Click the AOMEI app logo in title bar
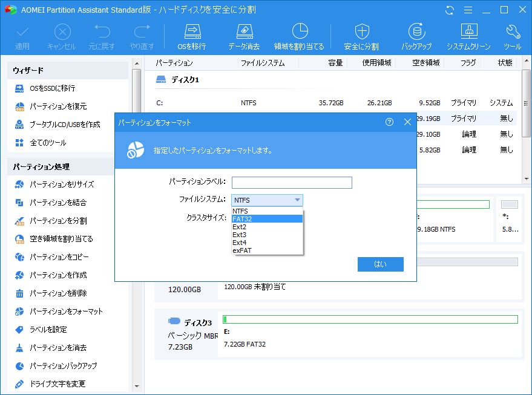 click(10, 10)
